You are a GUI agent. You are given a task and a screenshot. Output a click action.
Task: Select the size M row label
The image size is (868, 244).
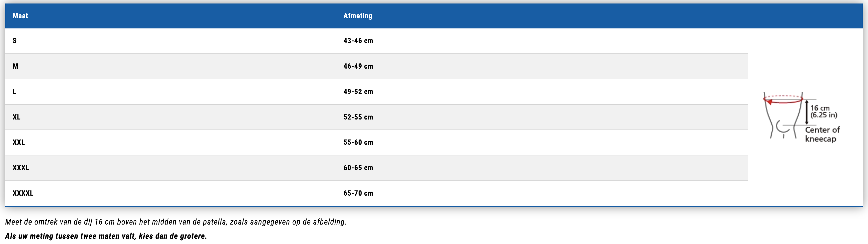tap(15, 66)
